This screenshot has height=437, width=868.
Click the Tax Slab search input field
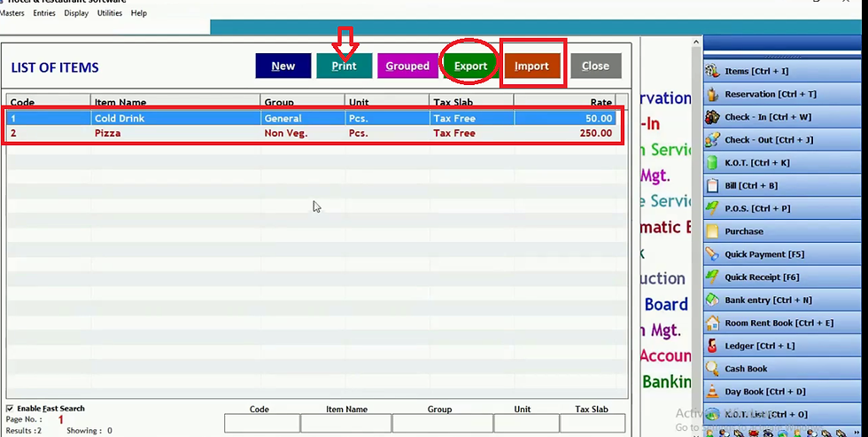tap(593, 423)
